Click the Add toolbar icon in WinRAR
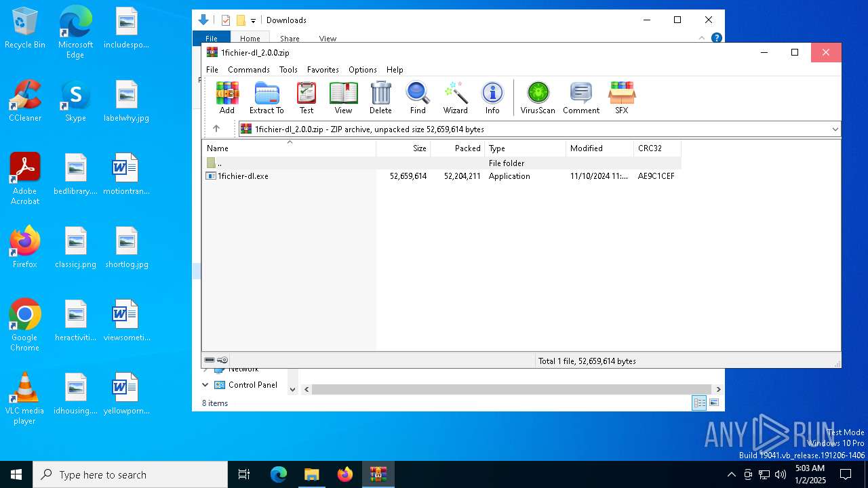 (227, 98)
